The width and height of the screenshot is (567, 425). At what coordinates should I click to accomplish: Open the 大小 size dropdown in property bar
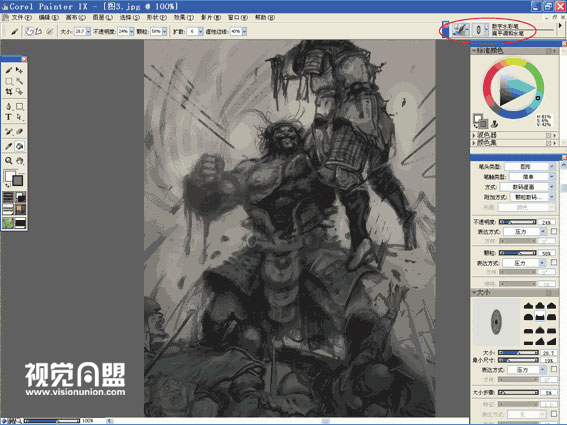(x=89, y=32)
